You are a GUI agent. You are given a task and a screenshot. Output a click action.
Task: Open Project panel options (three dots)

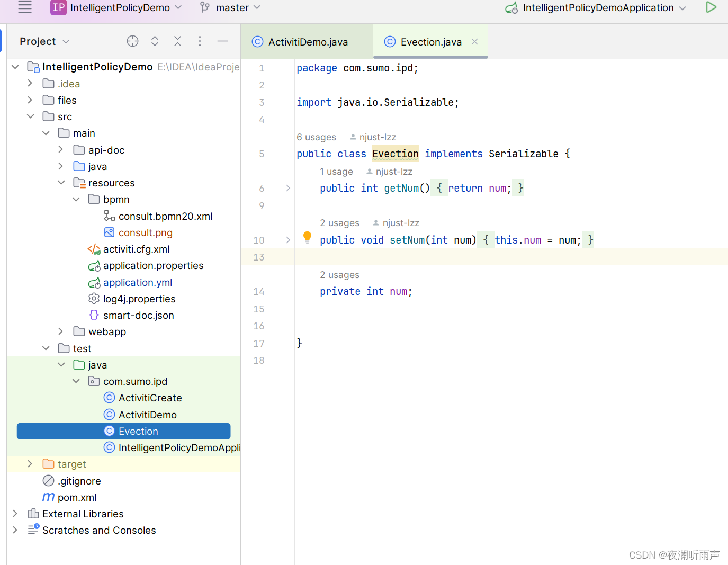coord(200,41)
